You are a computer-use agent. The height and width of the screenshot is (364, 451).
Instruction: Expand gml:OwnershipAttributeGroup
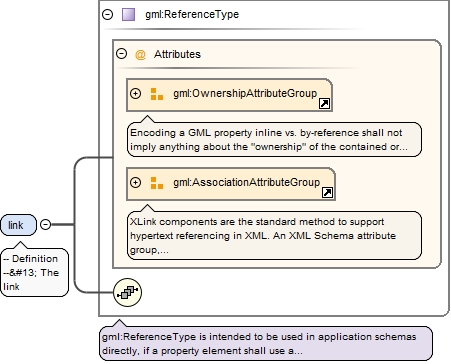pyautogui.click(x=135, y=94)
